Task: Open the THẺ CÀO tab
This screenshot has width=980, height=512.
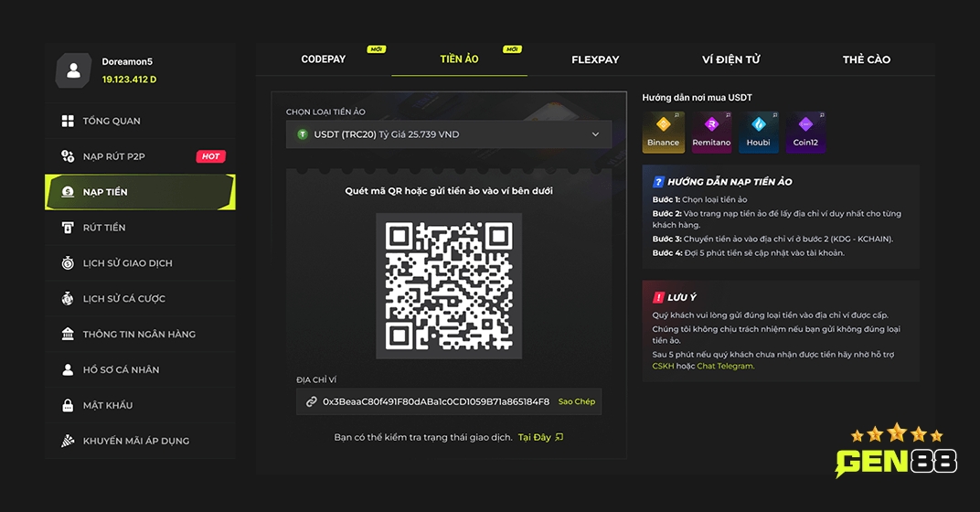Action: 867,59
